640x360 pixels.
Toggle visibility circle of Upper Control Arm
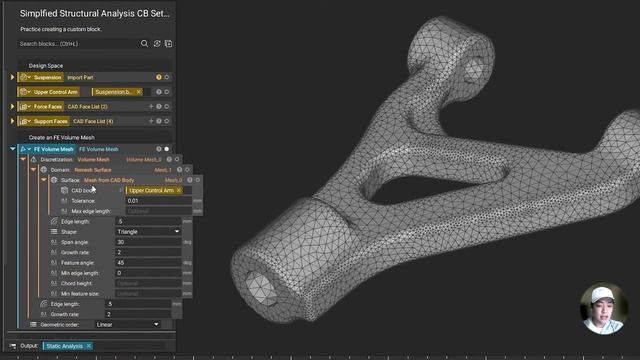(x=167, y=92)
